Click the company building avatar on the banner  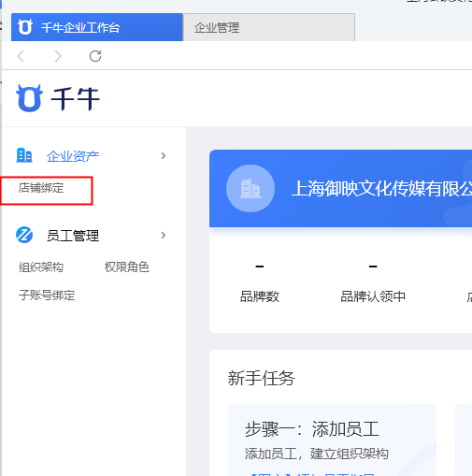tap(250, 189)
